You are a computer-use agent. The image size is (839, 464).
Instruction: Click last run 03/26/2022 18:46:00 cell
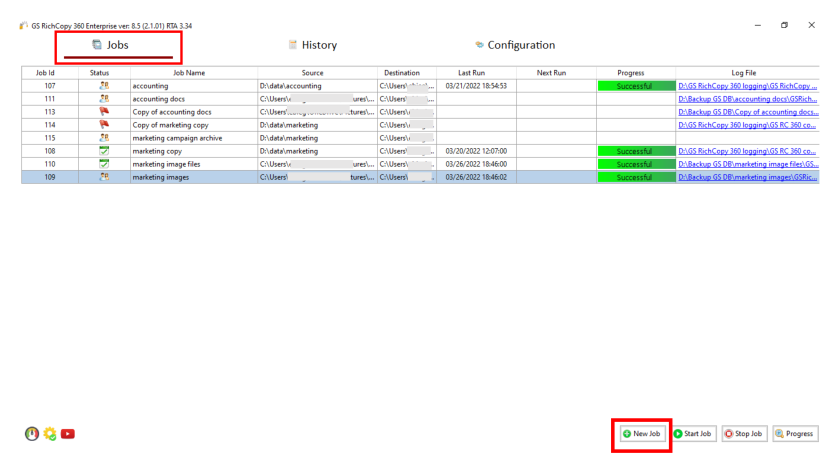476,164
